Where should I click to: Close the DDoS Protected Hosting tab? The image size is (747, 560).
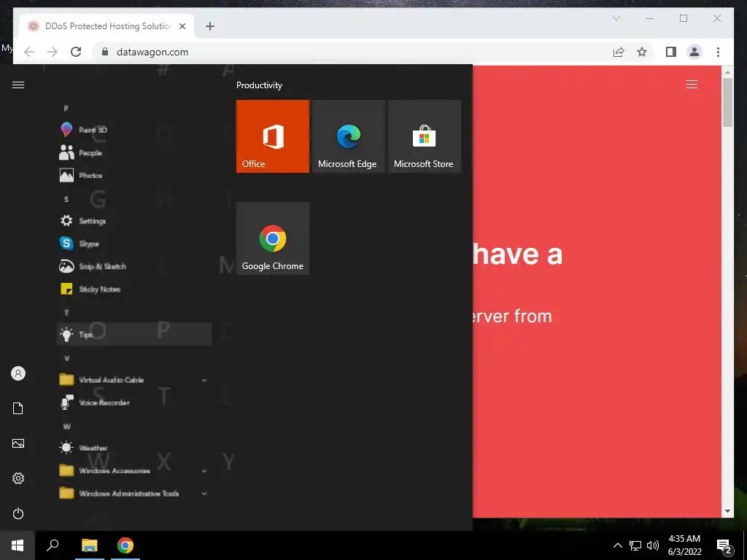click(182, 26)
